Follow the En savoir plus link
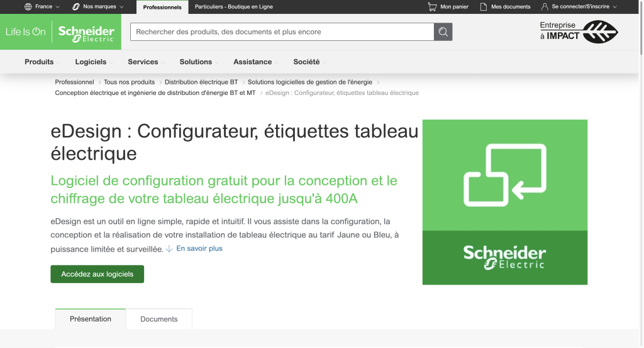Viewport: 644px width, 348px height. click(199, 249)
